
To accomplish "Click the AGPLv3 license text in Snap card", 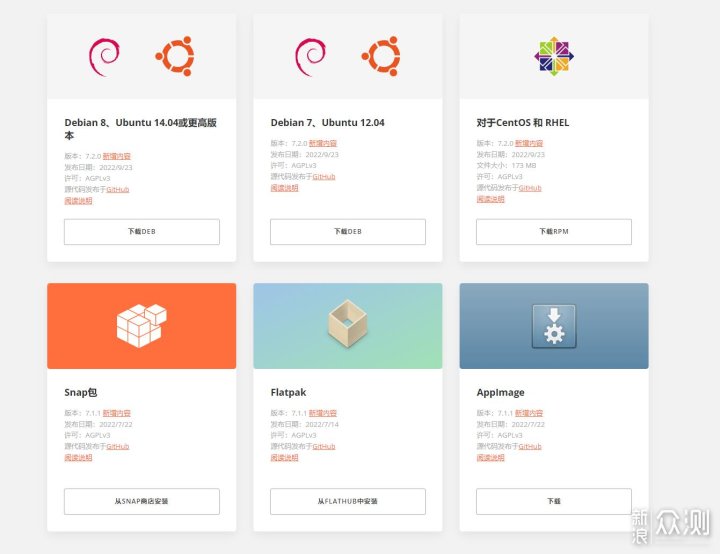I will pyautogui.click(x=97, y=435).
